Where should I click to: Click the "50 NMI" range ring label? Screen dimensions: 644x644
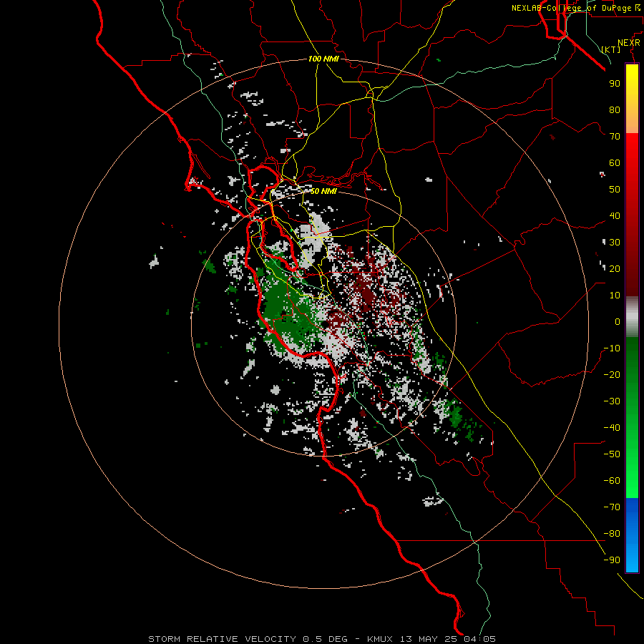[323, 191]
